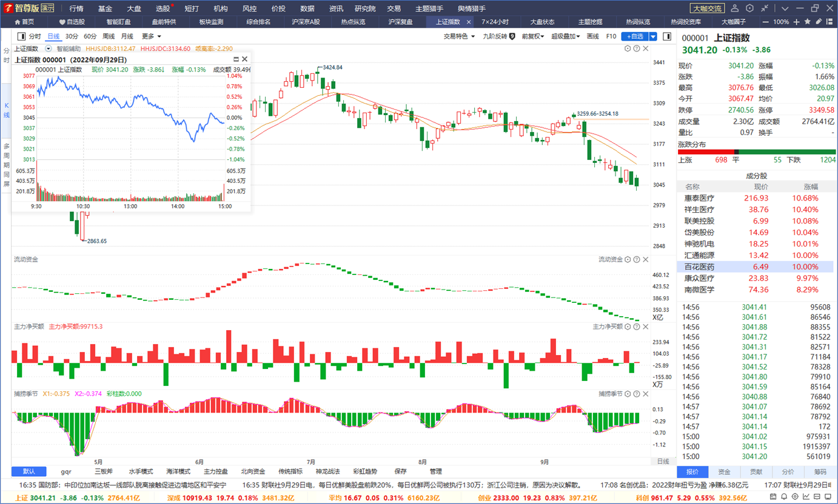Expand the 前复权 adjustment dropdown
838x504 pixels.
coord(533,36)
